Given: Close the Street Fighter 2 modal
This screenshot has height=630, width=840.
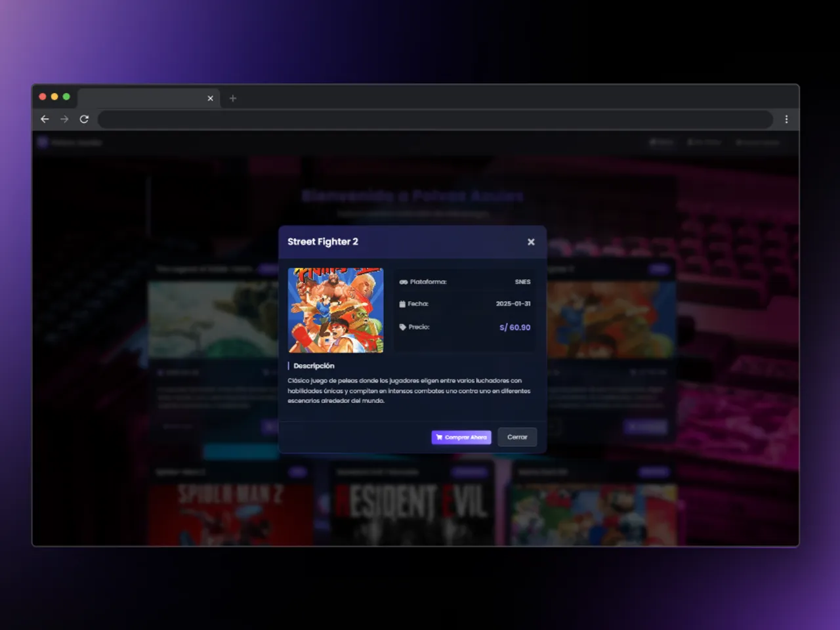Looking at the screenshot, I should click(x=531, y=241).
